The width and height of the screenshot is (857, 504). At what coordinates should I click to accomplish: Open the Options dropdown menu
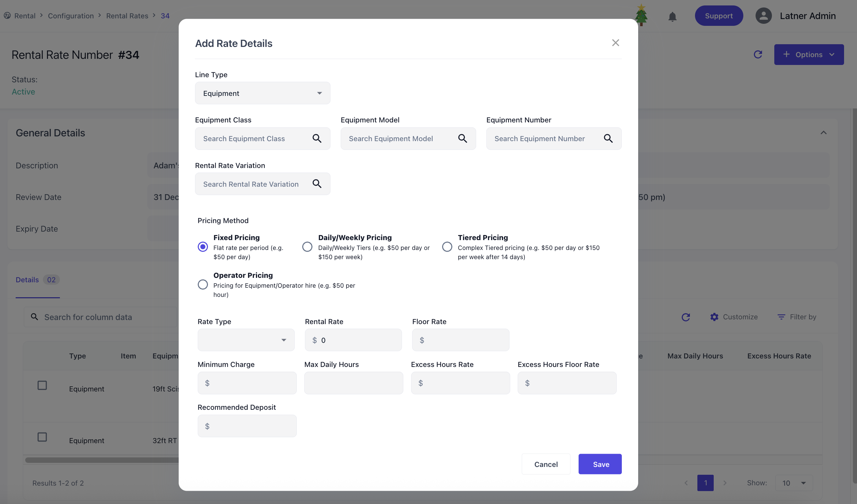pos(809,54)
